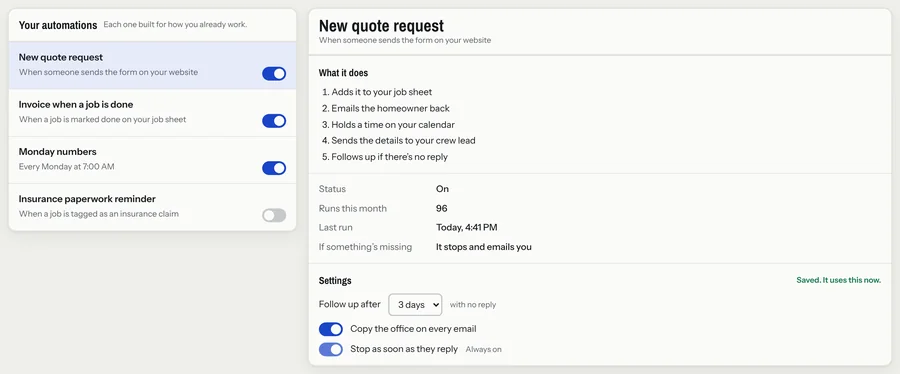Open the Follow up after days dropdown
The image size is (900, 374).
(x=415, y=305)
